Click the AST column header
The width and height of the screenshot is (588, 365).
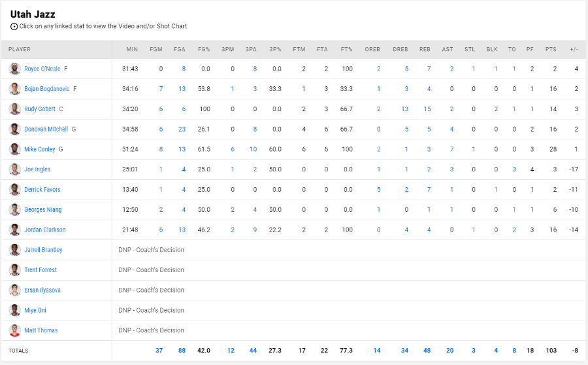(448, 49)
